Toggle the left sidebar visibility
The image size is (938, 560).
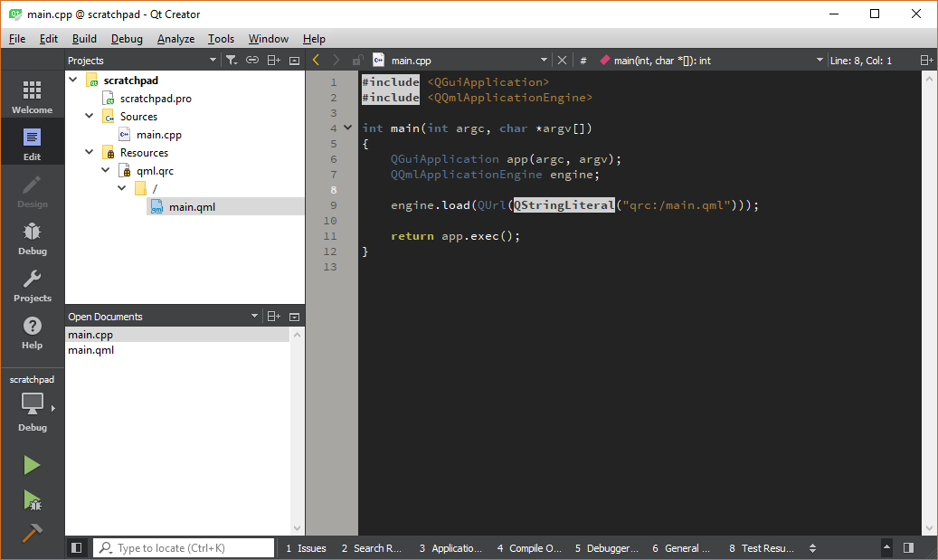77,548
